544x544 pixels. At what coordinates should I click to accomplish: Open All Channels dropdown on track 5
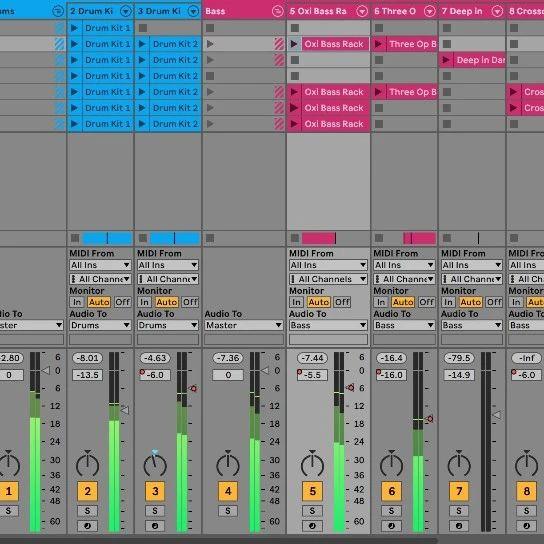[328, 279]
